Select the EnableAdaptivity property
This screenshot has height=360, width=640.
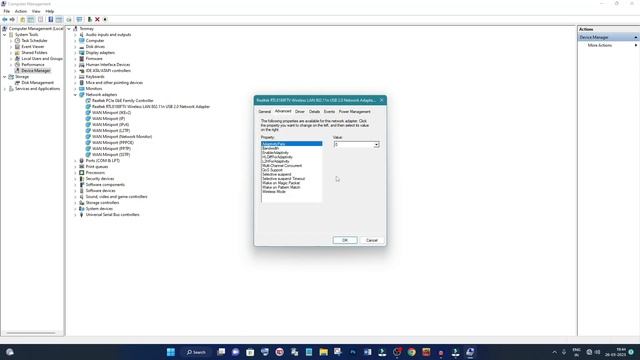(276, 153)
